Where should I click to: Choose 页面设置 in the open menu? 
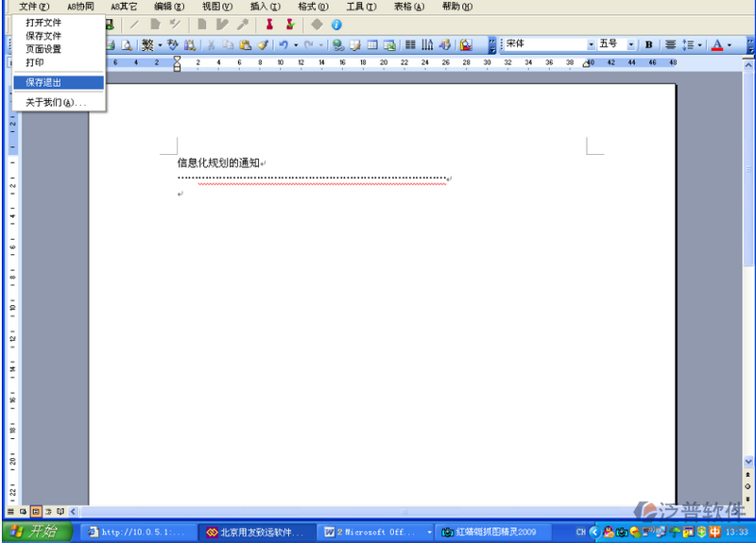[43, 49]
